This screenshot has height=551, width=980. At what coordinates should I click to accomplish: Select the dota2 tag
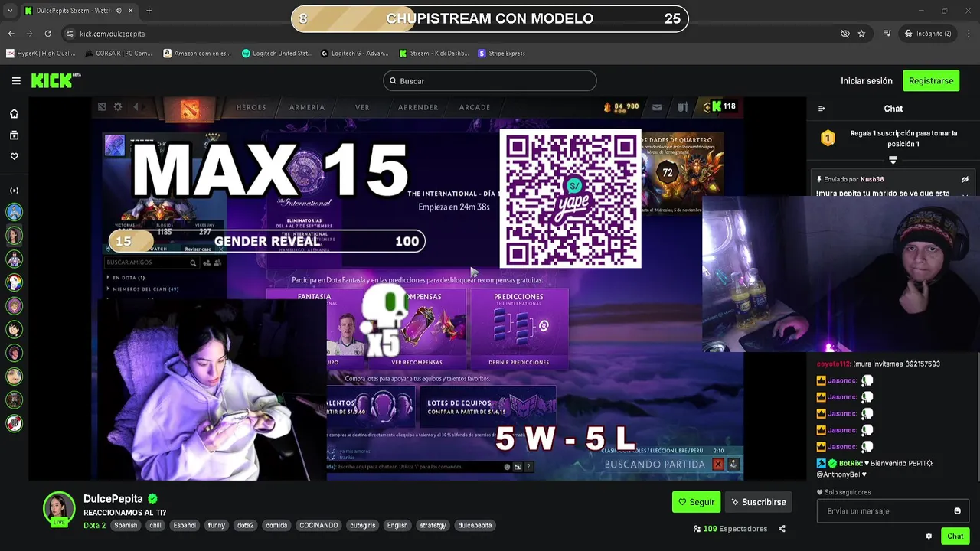245,526
